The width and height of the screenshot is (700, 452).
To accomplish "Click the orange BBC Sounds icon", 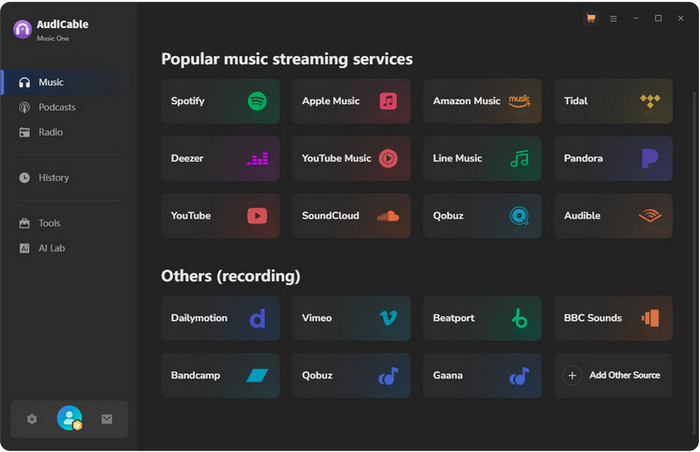I will pos(650,318).
